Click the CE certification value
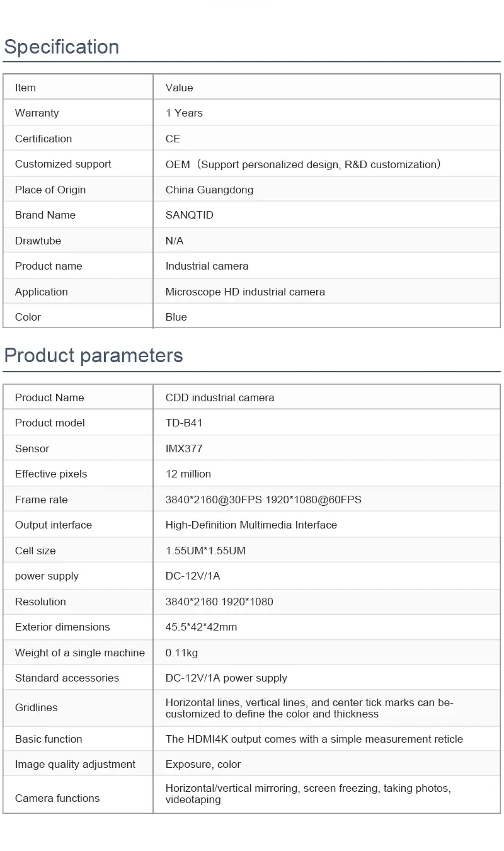504x851 pixels. pyautogui.click(x=173, y=139)
